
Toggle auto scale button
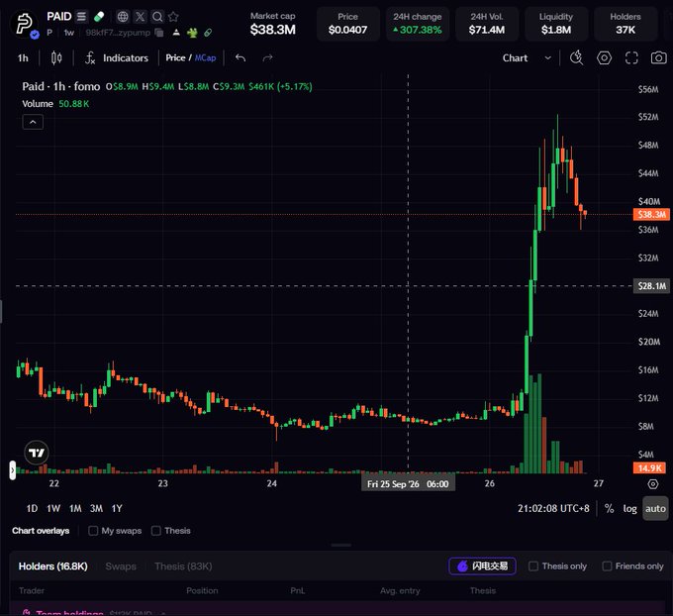(x=655, y=509)
